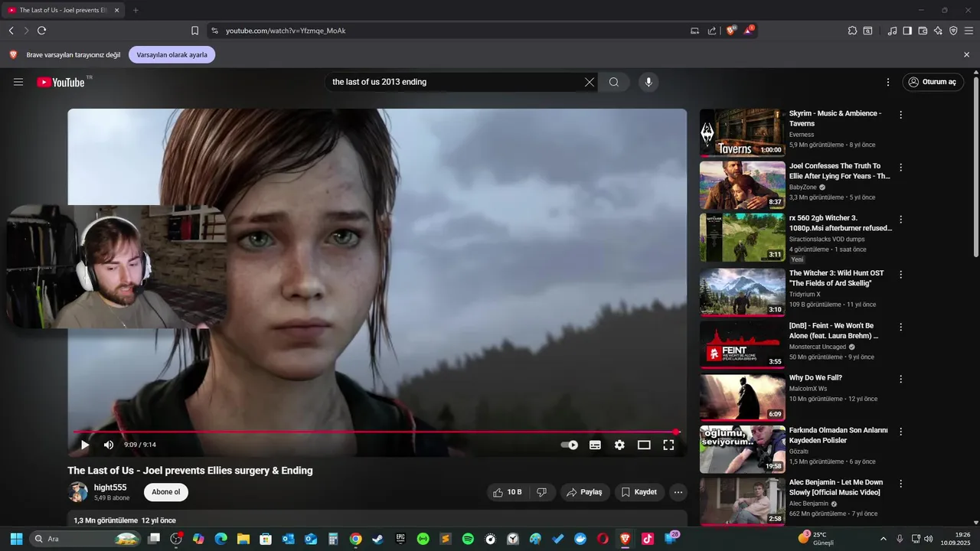Open Spotify from the taskbar
Viewport: 980px width, 551px height.
point(468,539)
